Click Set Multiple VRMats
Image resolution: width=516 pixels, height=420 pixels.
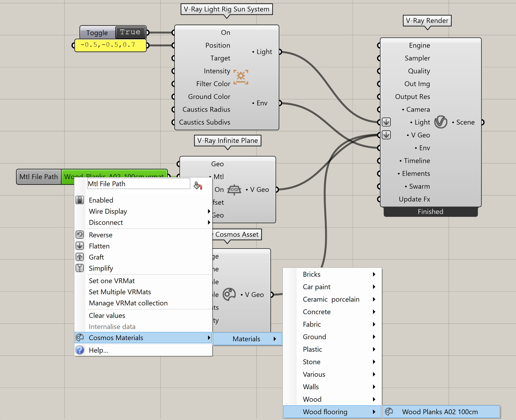[143, 292]
